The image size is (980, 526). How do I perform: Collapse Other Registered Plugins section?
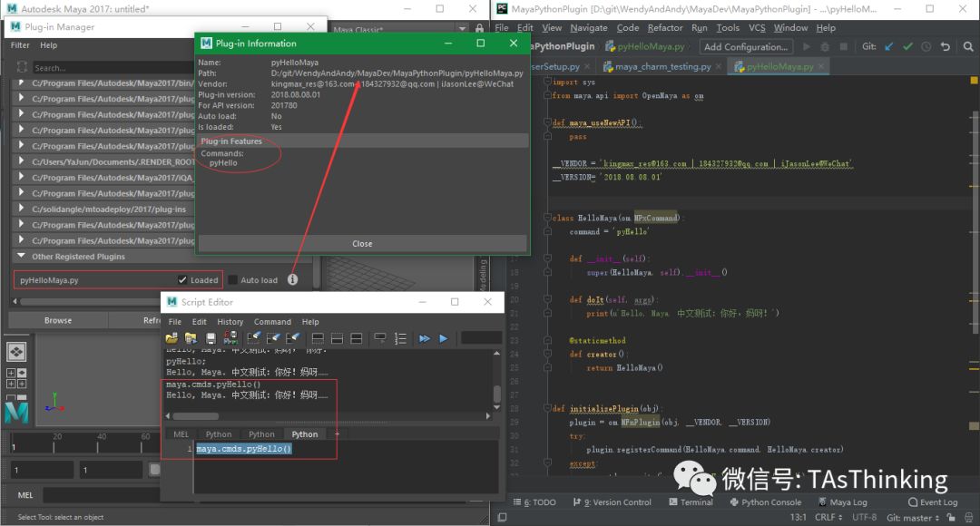pos(21,256)
